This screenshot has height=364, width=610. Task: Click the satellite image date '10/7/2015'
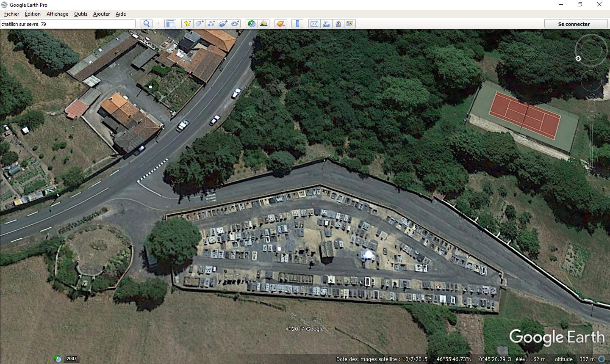(x=415, y=359)
